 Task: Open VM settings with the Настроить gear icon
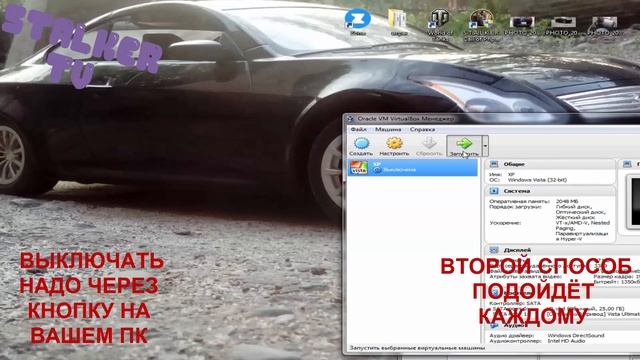[x=394, y=143]
